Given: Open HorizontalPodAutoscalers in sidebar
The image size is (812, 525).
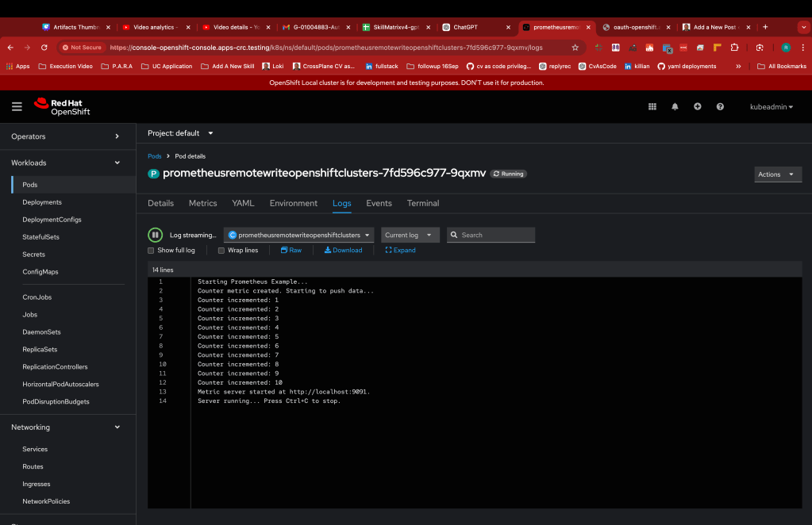Looking at the screenshot, I should [60, 385].
